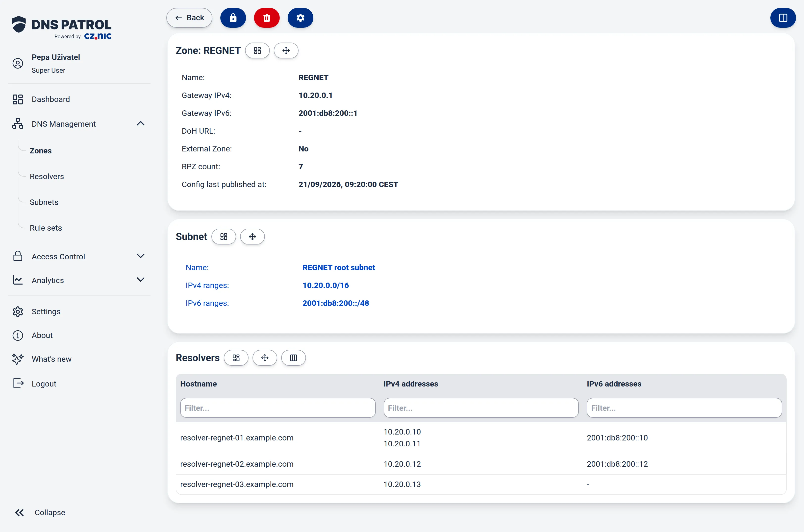This screenshot has height=532, width=804.
Task: Open the Dashboard menu item
Action: point(50,99)
